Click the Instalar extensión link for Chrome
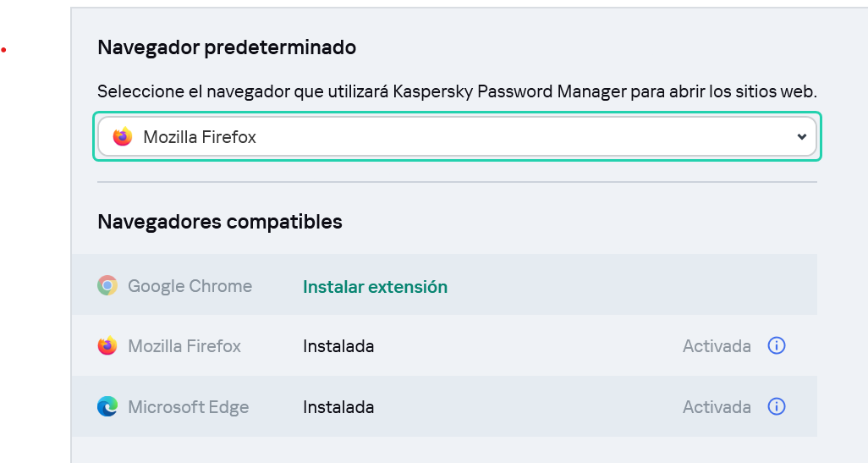The height and width of the screenshot is (463, 868). pos(375,286)
